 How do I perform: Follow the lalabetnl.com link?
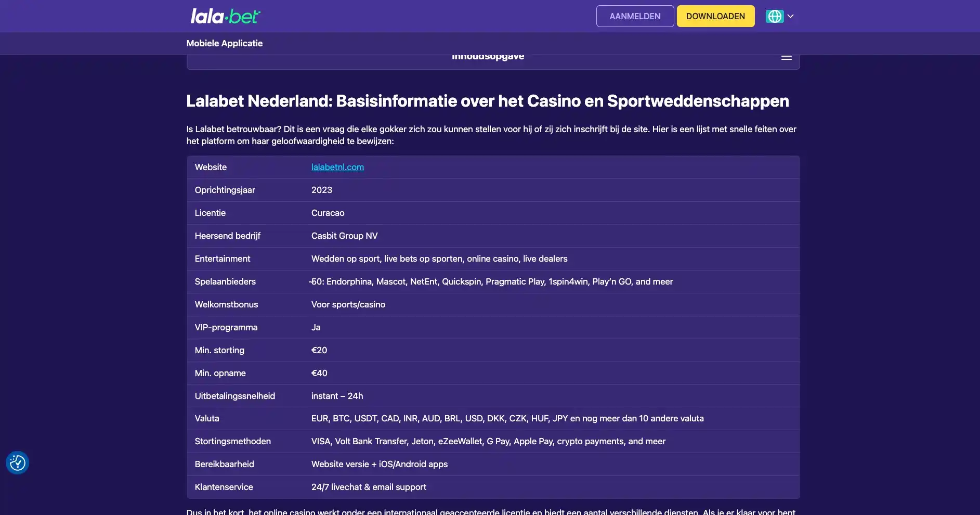(337, 167)
